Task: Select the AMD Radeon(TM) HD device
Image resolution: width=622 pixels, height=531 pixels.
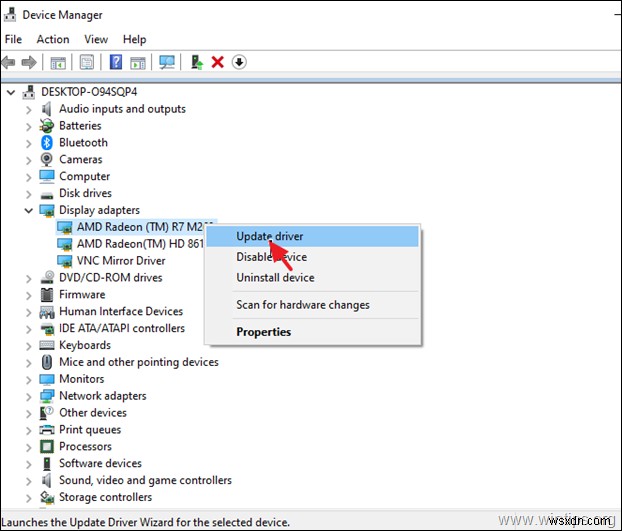Action: tap(140, 244)
